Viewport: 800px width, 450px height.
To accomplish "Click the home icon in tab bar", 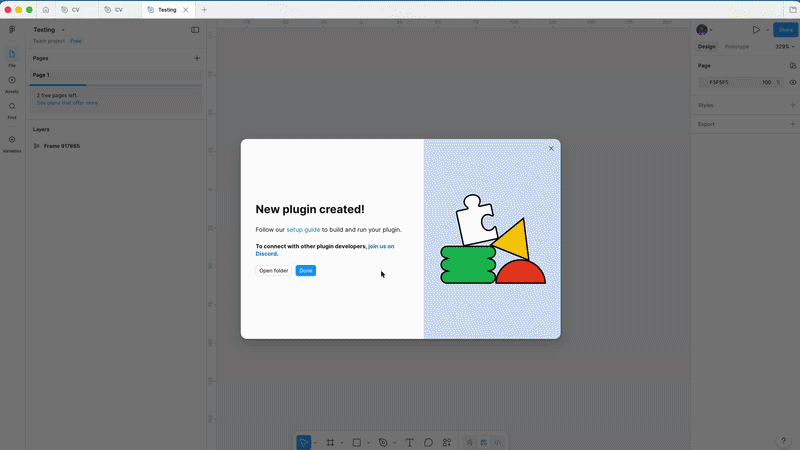I will pyautogui.click(x=45, y=9).
